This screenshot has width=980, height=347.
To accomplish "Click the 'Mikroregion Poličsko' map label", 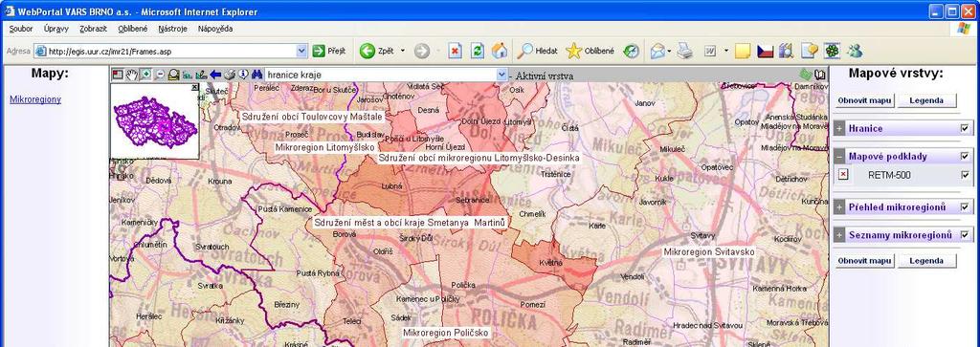I will click(445, 333).
